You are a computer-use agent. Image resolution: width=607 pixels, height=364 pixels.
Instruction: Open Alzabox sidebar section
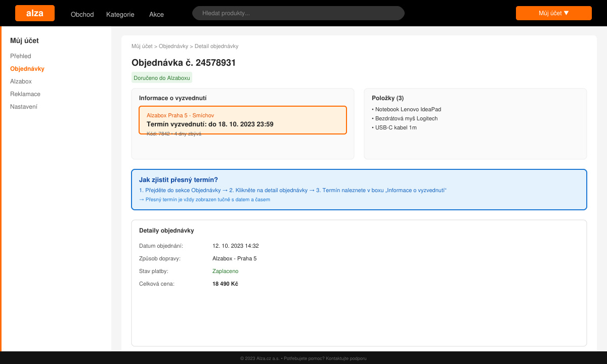21,81
